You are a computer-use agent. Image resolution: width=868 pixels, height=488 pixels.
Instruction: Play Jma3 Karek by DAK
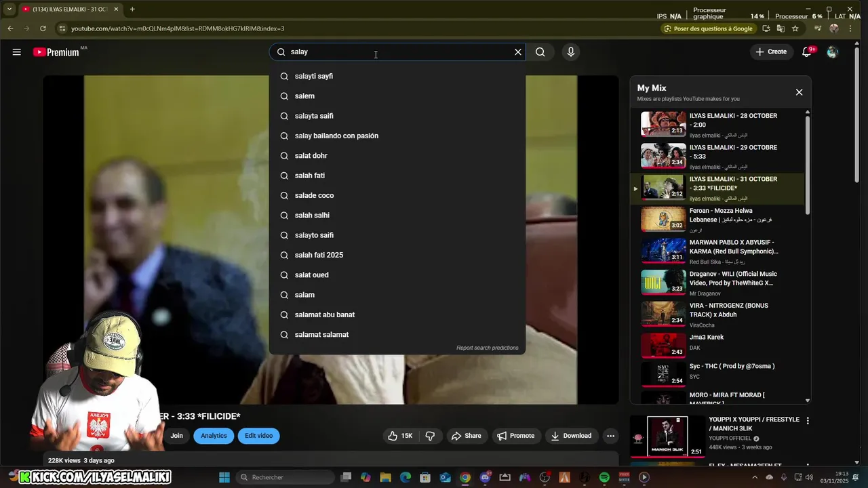pos(719,346)
